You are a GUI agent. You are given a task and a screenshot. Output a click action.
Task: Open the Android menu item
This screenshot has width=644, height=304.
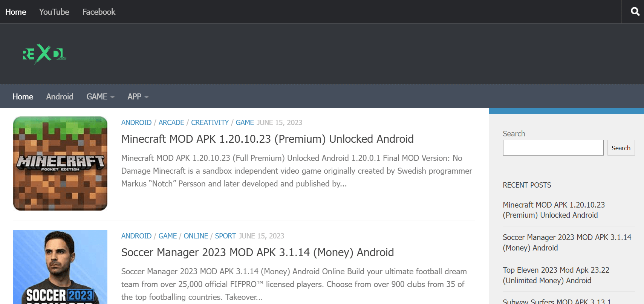tap(60, 97)
